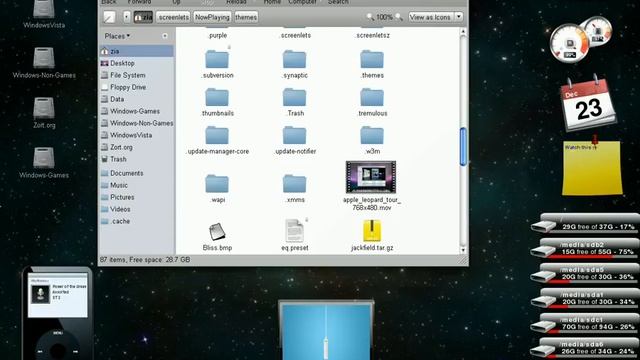This screenshot has width=640, height=360.
Task: Open the .Trash folder icon
Action: [x=294, y=98]
